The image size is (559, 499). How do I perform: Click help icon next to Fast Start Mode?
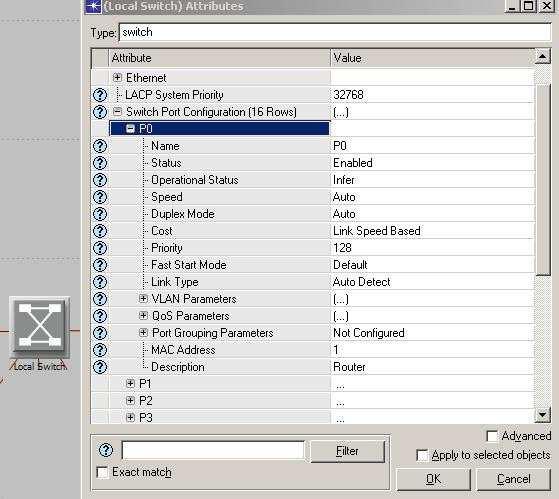[x=100, y=265]
